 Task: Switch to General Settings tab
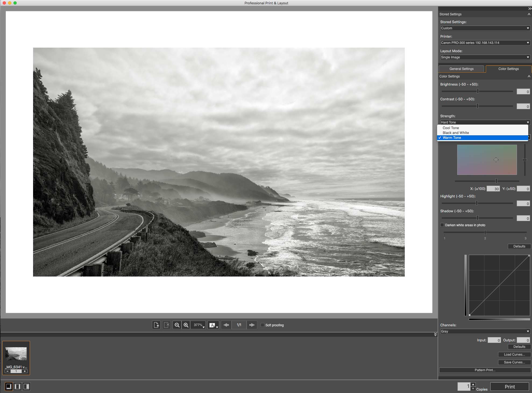[x=461, y=69]
